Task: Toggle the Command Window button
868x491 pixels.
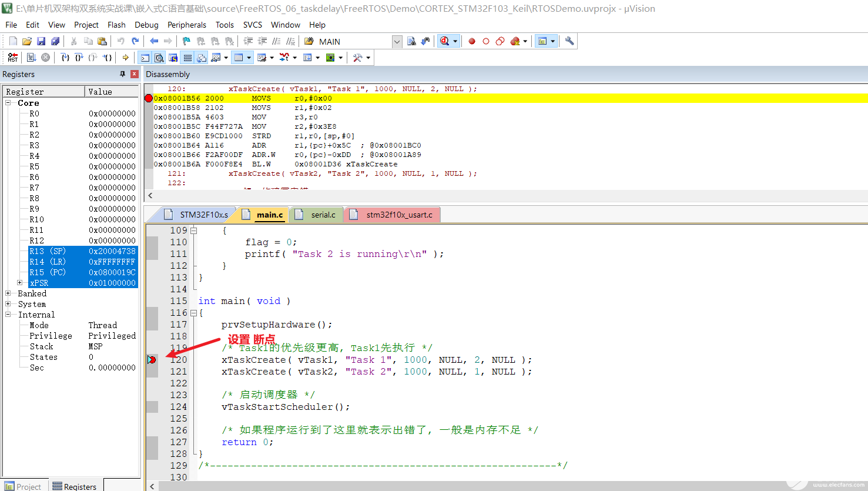Action: tap(145, 58)
